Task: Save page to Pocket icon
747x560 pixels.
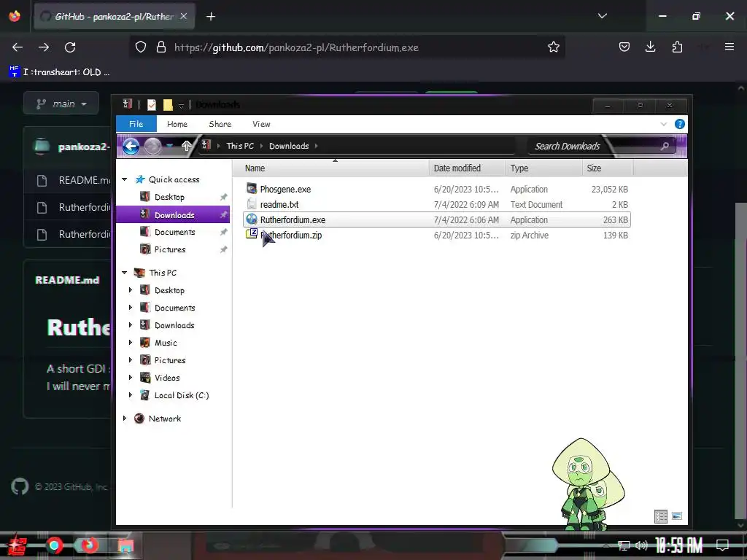Action: pos(624,47)
